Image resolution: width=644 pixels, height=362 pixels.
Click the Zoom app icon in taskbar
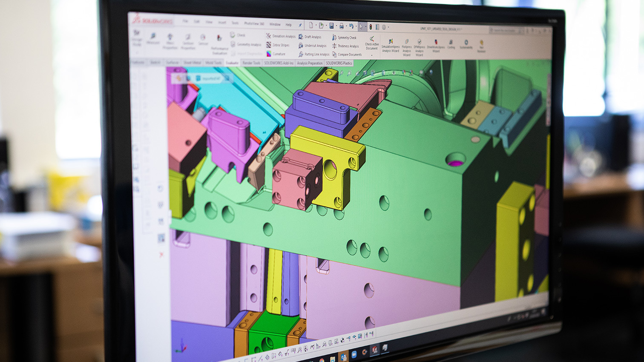354,354
